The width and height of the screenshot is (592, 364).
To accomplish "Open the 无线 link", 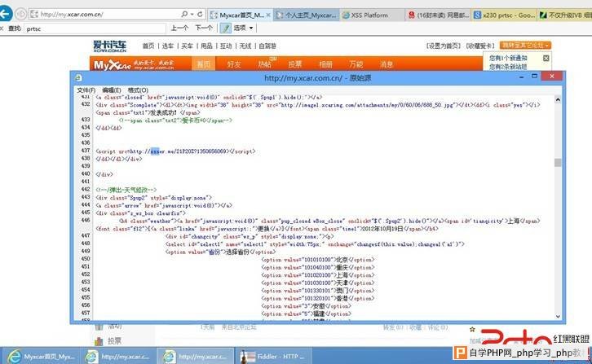I will pyautogui.click(x=245, y=46).
